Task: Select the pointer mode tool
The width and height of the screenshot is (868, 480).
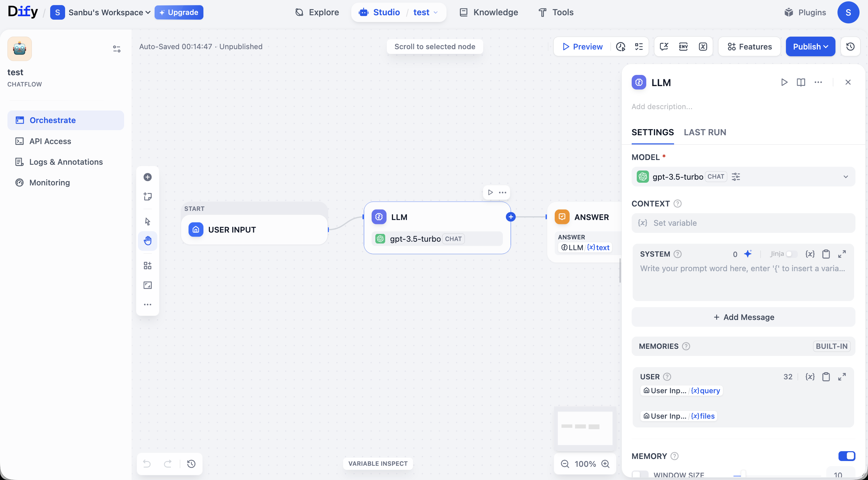Action: point(147,221)
